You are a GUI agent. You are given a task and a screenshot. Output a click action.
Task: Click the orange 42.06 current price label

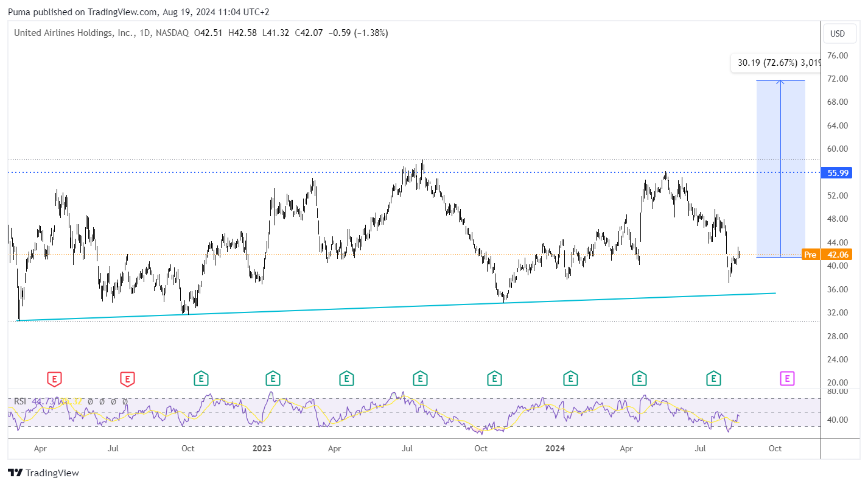point(838,255)
